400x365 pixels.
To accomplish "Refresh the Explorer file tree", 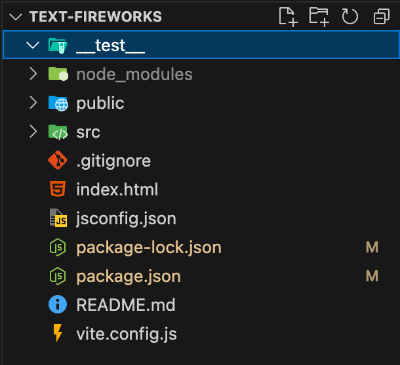I will pyautogui.click(x=350, y=17).
